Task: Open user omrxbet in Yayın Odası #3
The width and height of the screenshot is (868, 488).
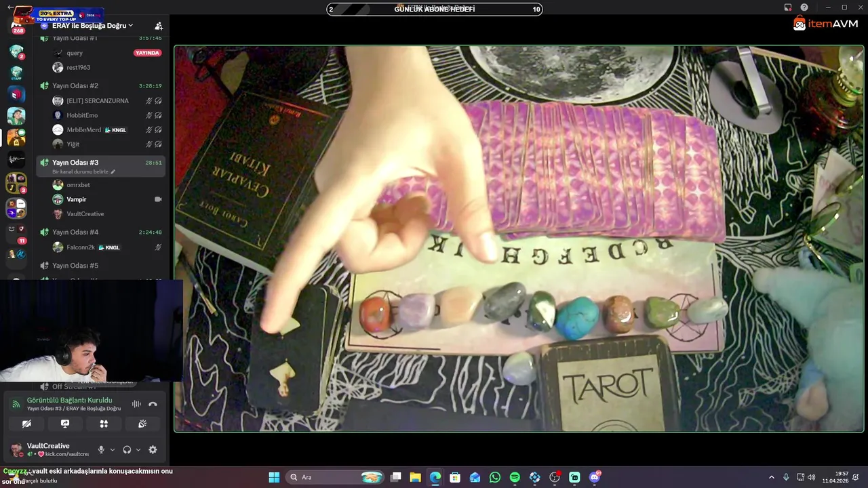Action: point(78,185)
